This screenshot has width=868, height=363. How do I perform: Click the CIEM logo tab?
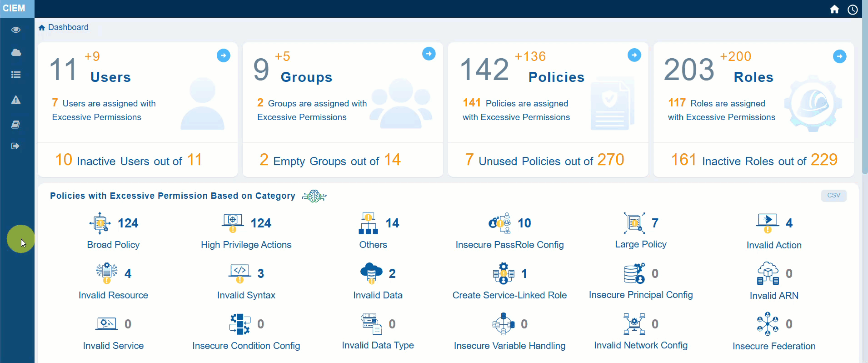(15, 8)
